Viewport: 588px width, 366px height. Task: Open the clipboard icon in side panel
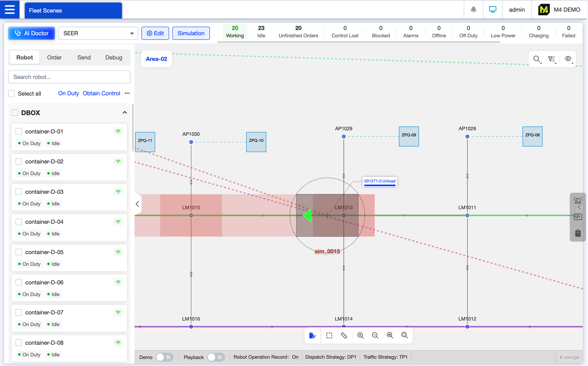pos(578,233)
